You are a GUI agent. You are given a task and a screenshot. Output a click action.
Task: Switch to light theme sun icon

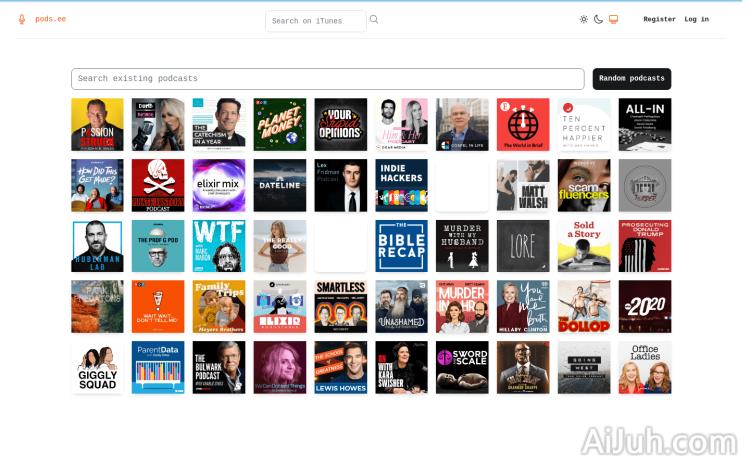pyautogui.click(x=584, y=19)
